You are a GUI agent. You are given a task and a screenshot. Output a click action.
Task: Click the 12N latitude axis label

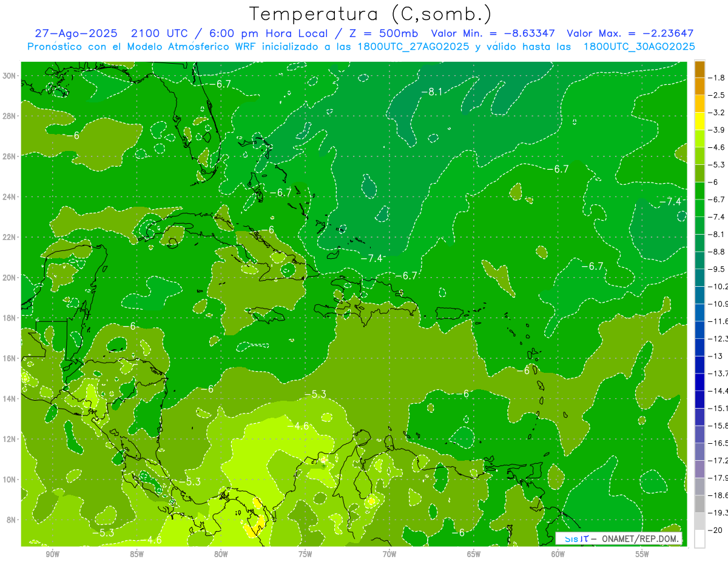tap(10, 438)
